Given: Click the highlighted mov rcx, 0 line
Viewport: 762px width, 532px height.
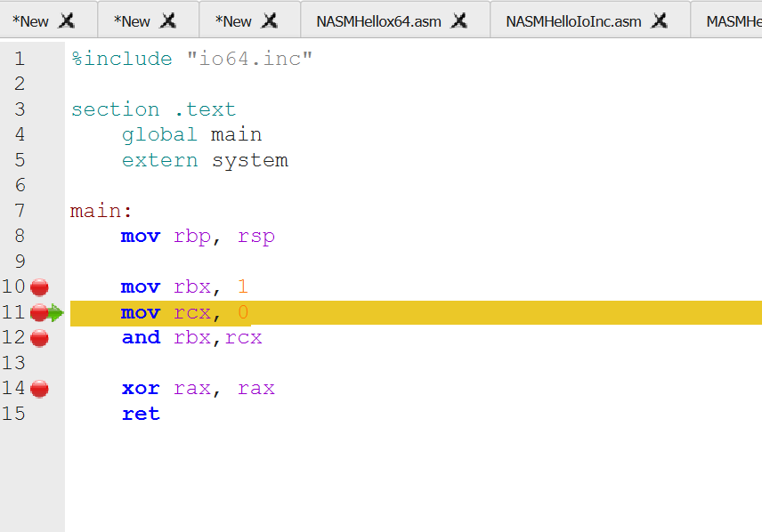Looking at the screenshot, I should [x=185, y=312].
